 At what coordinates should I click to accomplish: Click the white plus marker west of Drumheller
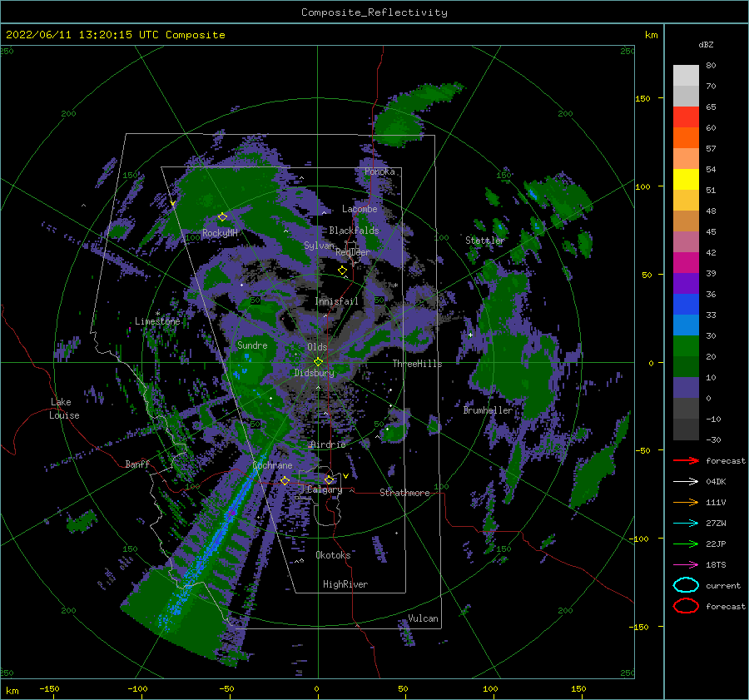(x=470, y=335)
